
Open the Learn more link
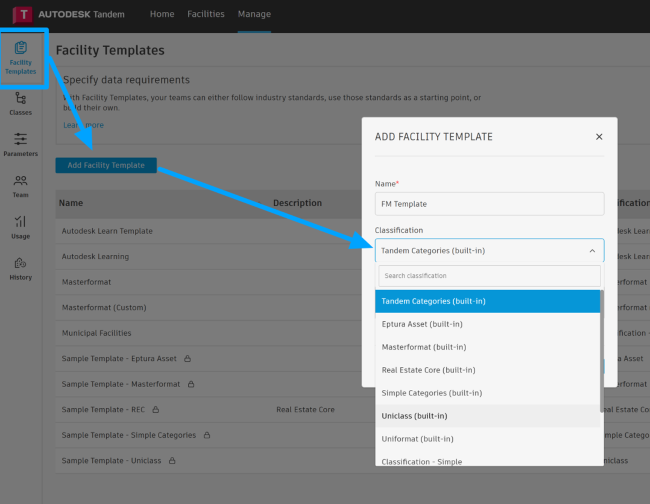coord(83,125)
